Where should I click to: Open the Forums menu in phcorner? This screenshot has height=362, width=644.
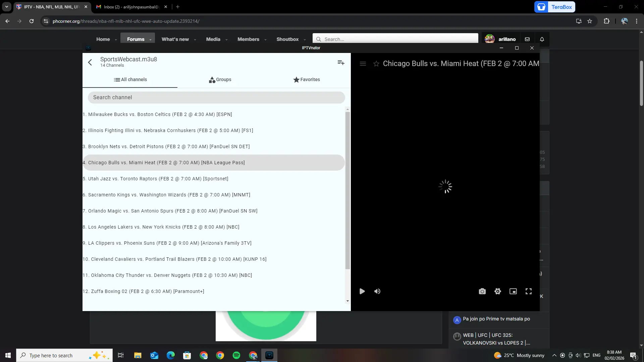136,39
